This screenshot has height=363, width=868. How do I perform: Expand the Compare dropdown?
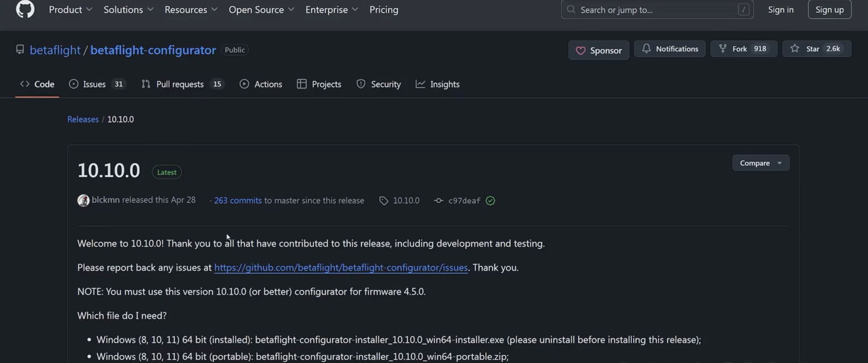tap(760, 163)
